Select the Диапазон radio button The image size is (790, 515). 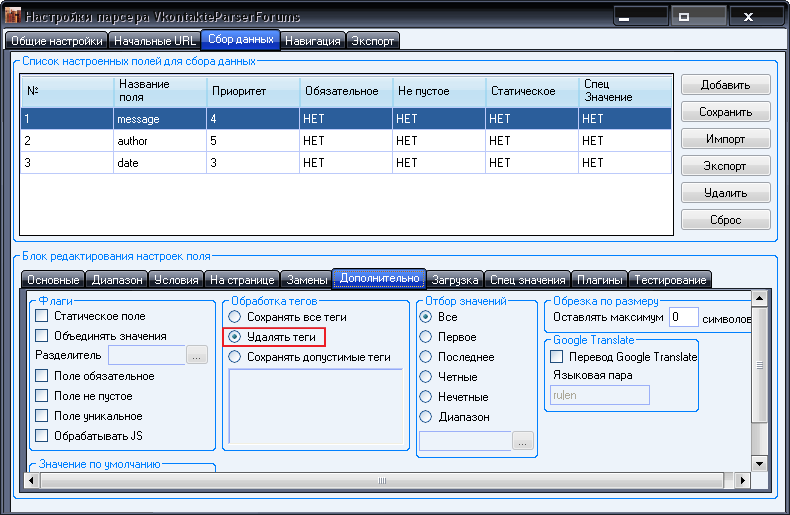(x=426, y=417)
